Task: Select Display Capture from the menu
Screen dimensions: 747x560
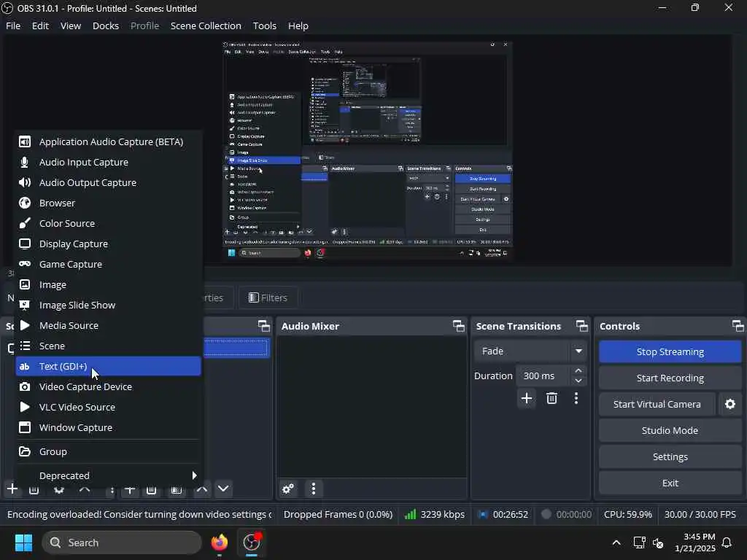Action: 108,244
